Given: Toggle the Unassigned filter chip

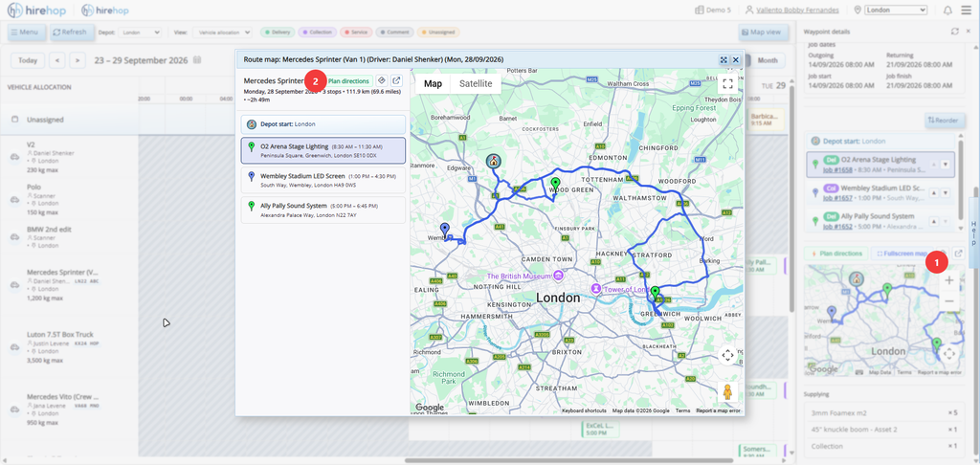Looking at the screenshot, I should coord(438,32).
